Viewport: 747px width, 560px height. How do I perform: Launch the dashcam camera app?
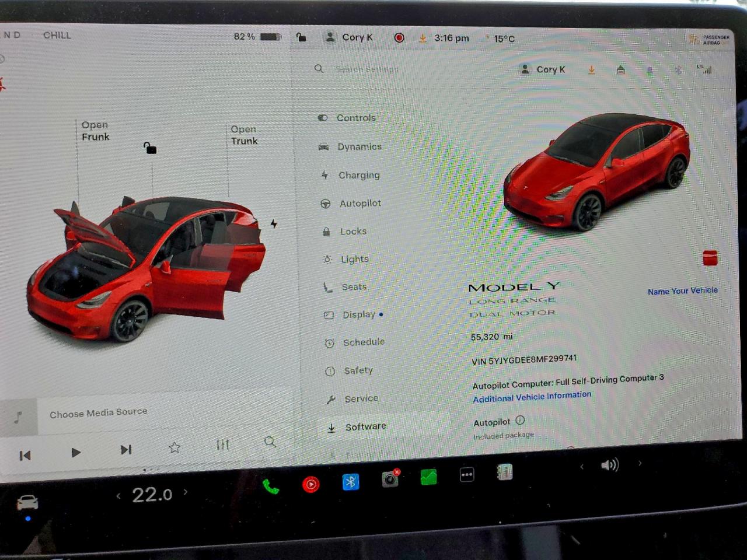[390, 479]
